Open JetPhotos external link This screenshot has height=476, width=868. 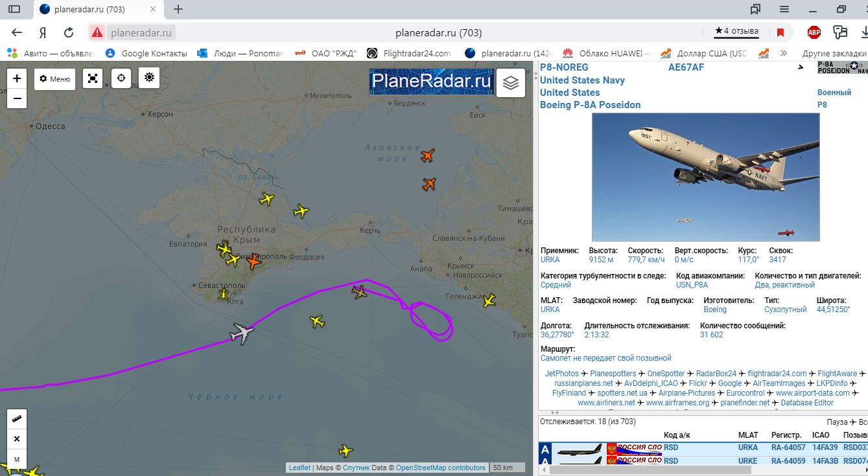561,374
